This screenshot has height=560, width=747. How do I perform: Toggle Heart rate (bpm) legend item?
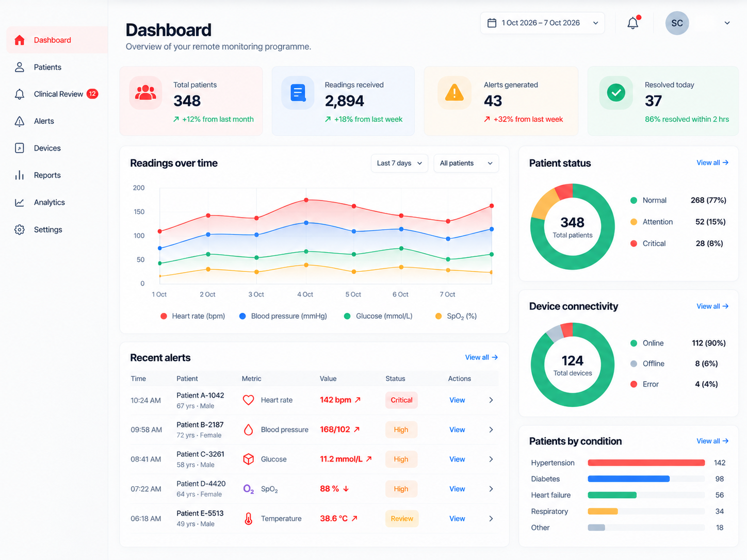(192, 316)
